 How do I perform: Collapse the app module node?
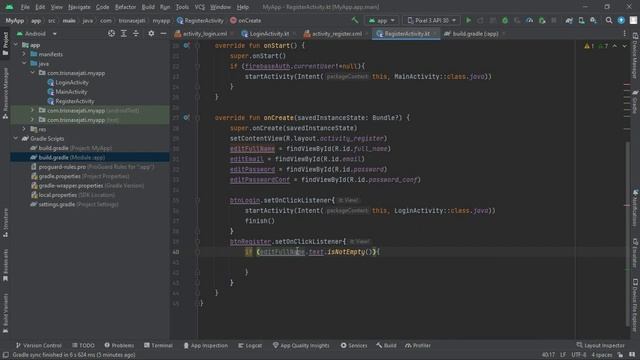[x=16, y=45]
